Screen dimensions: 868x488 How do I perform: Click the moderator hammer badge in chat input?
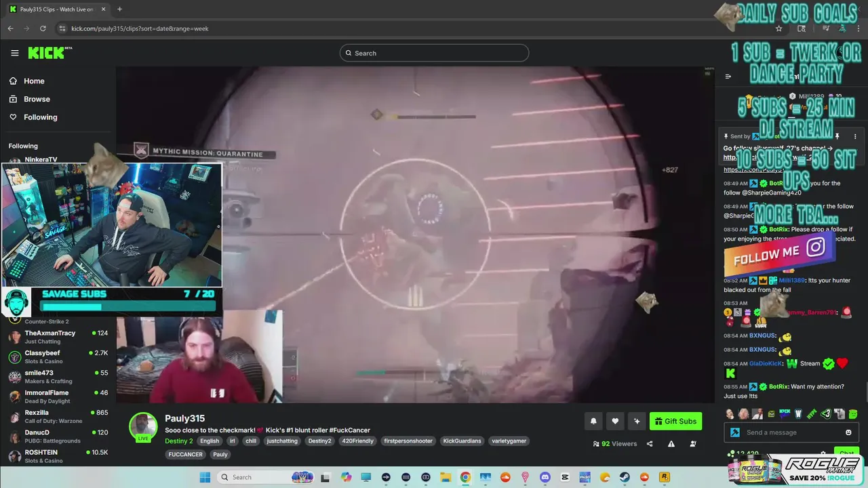pyautogui.click(x=735, y=432)
